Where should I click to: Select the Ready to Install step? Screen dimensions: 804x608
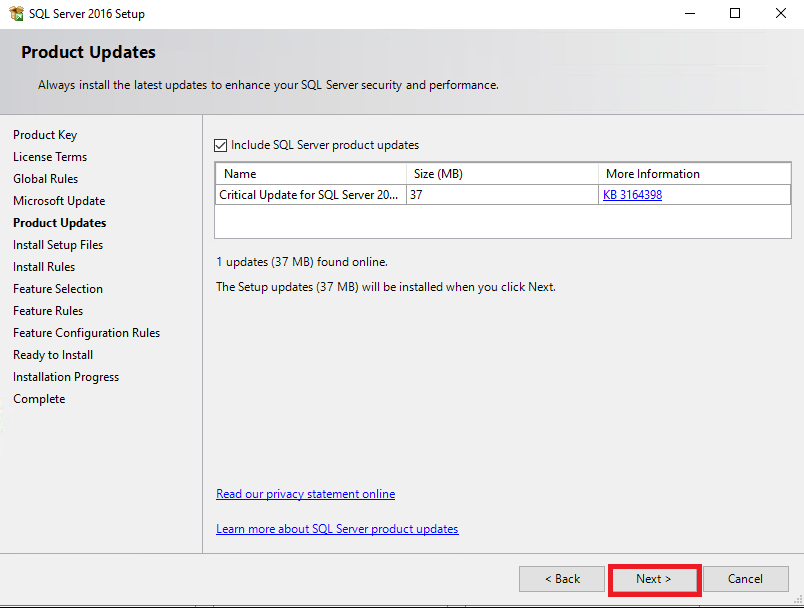click(x=53, y=355)
